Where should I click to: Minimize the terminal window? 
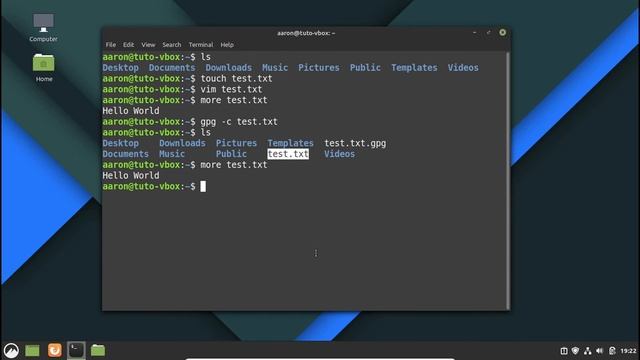[x=474, y=32]
